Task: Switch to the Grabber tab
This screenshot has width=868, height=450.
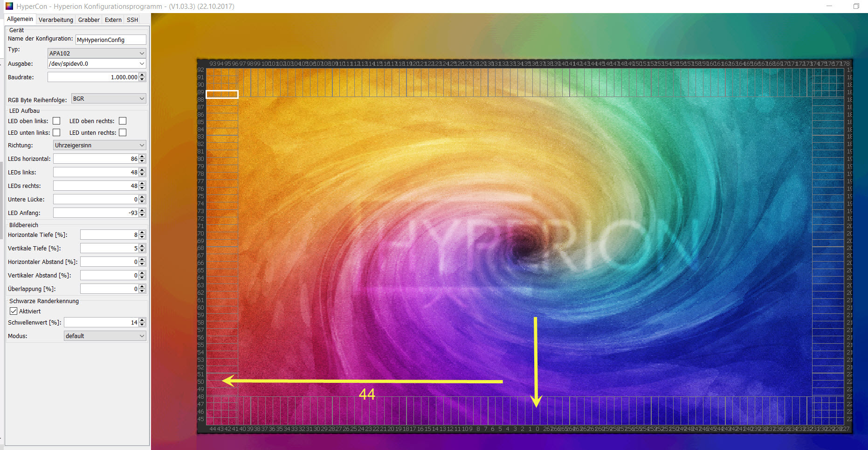Action: [x=89, y=20]
